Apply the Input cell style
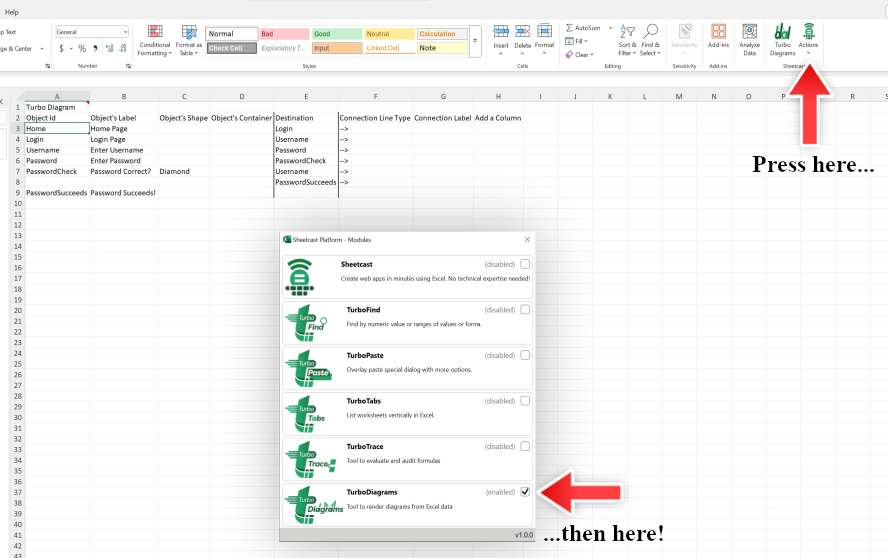Image resolution: width=888 pixels, height=558 pixels. 336,48
